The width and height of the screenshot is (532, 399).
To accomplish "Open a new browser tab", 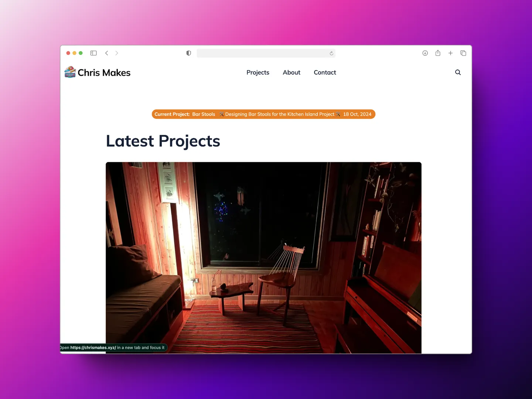I will pyautogui.click(x=450, y=53).
